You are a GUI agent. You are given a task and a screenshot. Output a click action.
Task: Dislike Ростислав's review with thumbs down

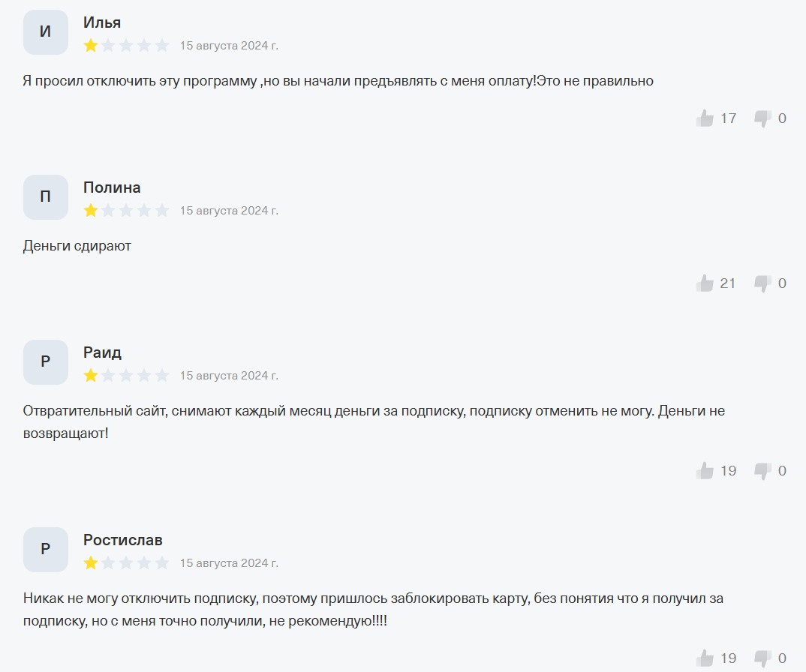click(762, 658)
